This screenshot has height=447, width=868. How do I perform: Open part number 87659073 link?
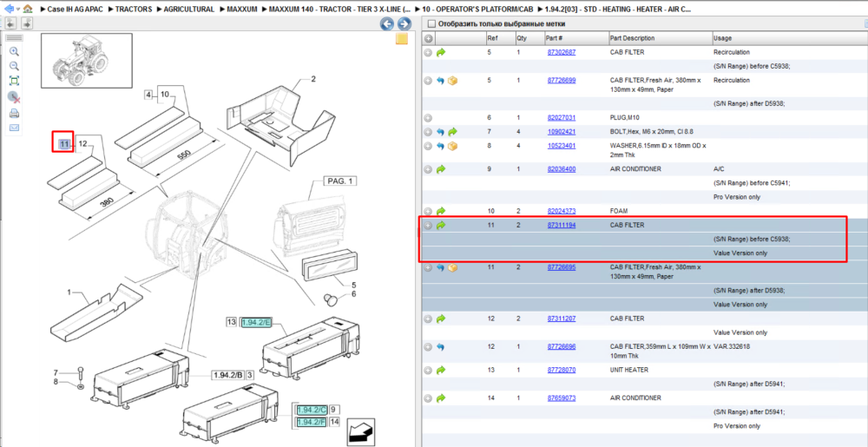pos(562,398)
